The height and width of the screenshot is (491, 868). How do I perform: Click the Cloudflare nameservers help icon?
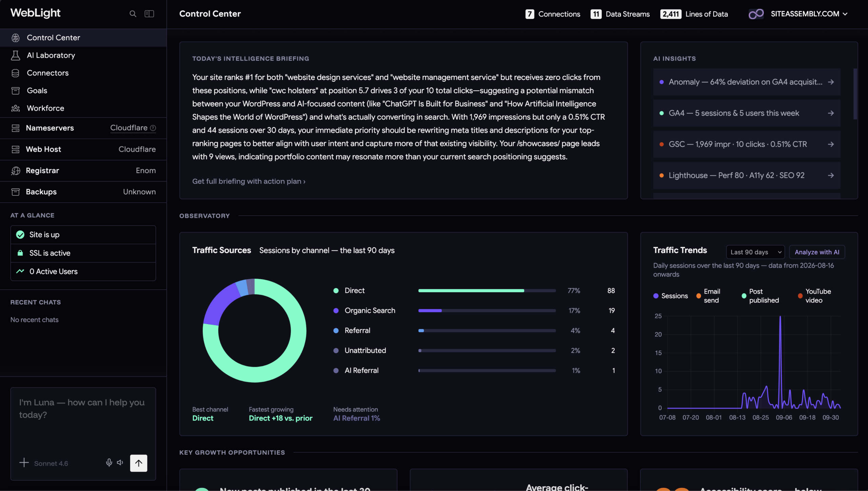[153, 128]
